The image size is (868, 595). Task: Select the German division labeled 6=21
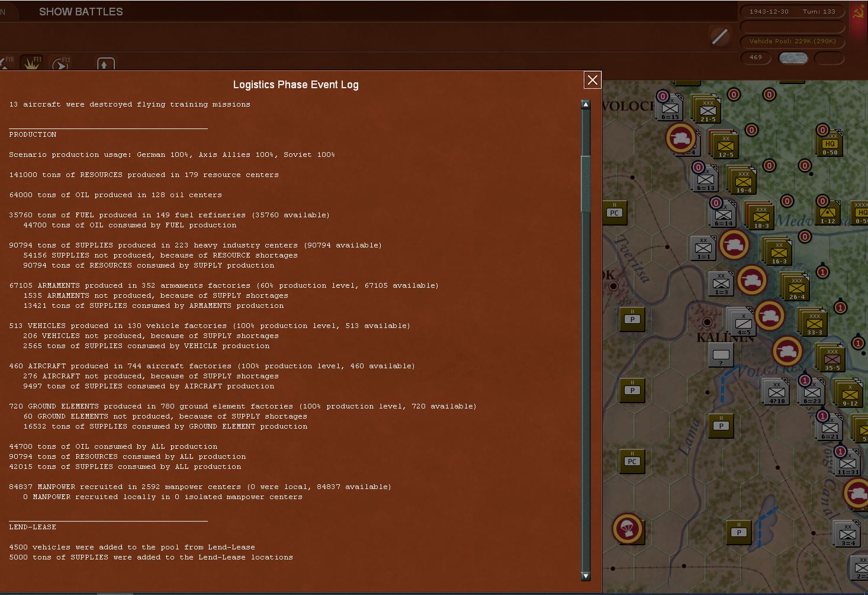(x=830, y=427)
